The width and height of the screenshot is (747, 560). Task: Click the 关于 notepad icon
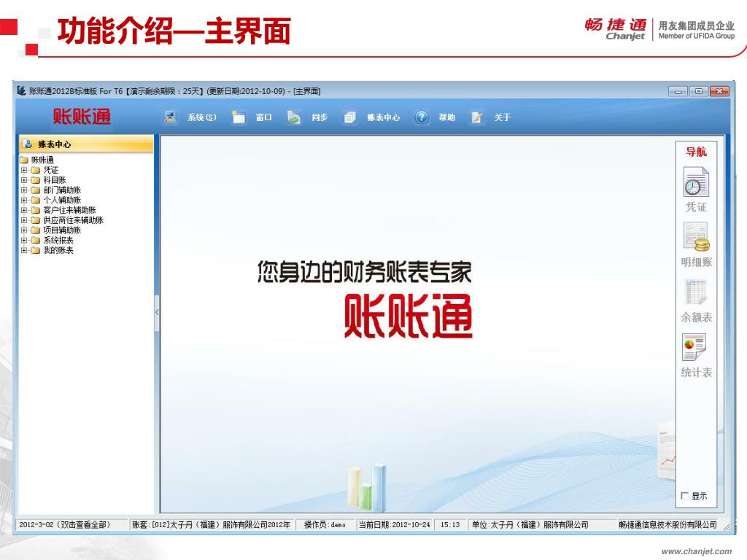[x=476, y=117]
